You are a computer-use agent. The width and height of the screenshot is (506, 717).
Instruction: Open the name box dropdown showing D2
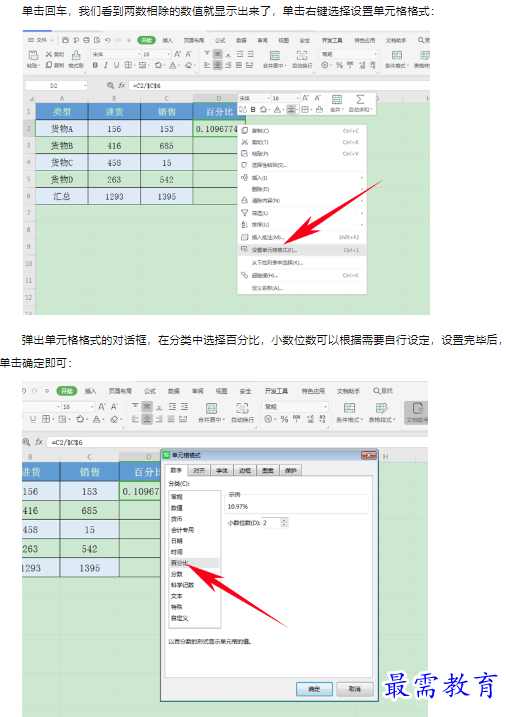coord(85,86)
